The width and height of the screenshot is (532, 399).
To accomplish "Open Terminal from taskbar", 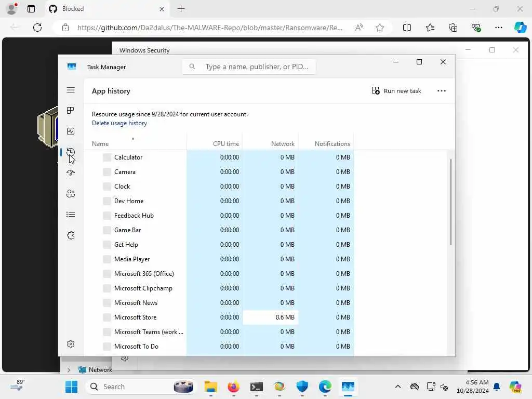I will pyautogui.click(x=257, y=387).
